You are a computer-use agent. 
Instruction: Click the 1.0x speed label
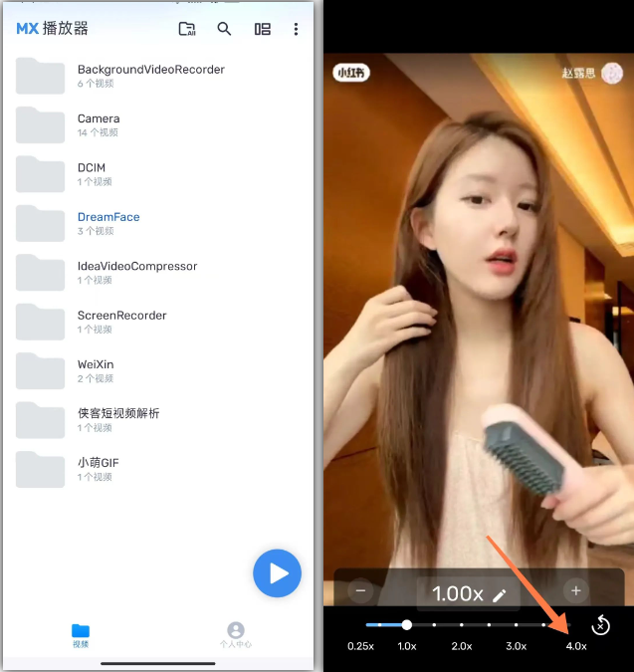[406, 646]
